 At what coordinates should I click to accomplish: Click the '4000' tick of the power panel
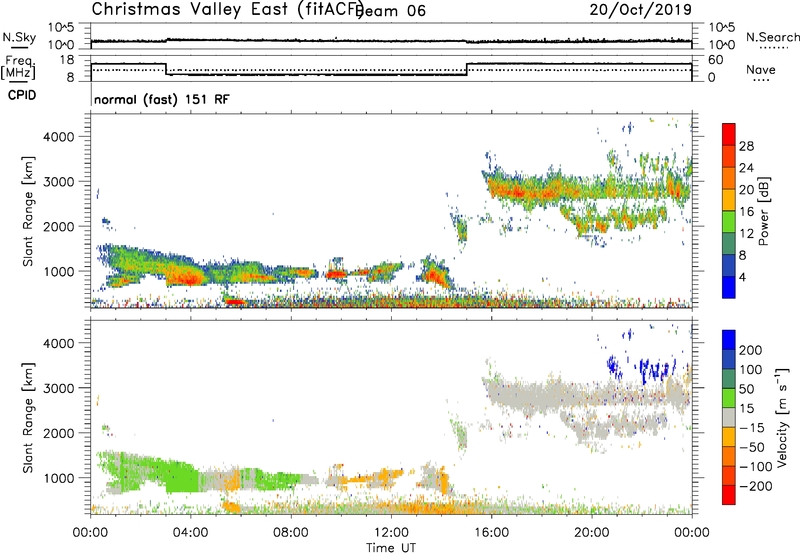(59, 137)
